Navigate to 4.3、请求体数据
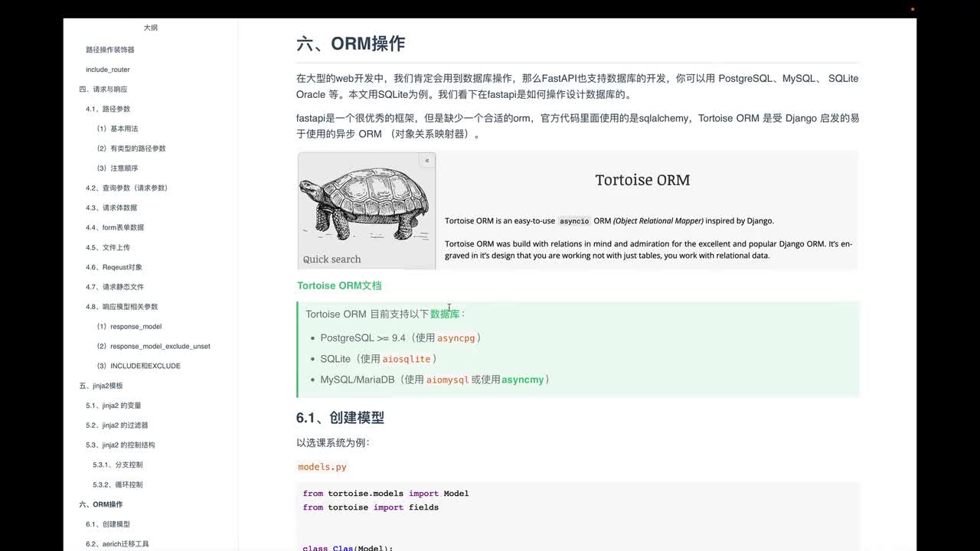Image resolution: width=980 pixels, height=551 pixels. pos(112,208)
